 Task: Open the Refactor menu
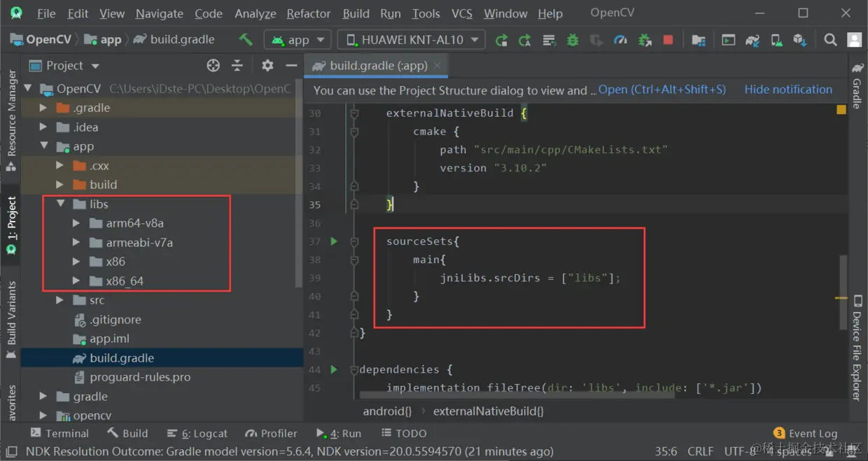[309, 13]
